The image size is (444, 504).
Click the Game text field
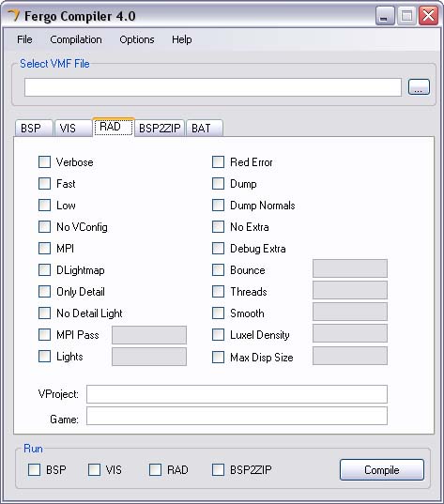click(x=237, y=416)
